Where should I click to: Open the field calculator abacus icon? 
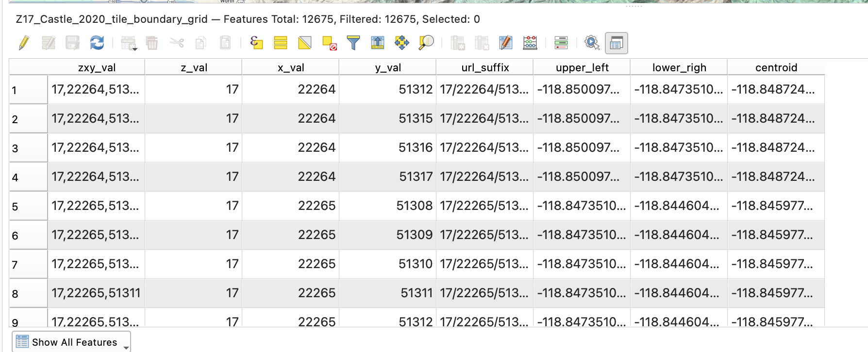tap(530, 43)
